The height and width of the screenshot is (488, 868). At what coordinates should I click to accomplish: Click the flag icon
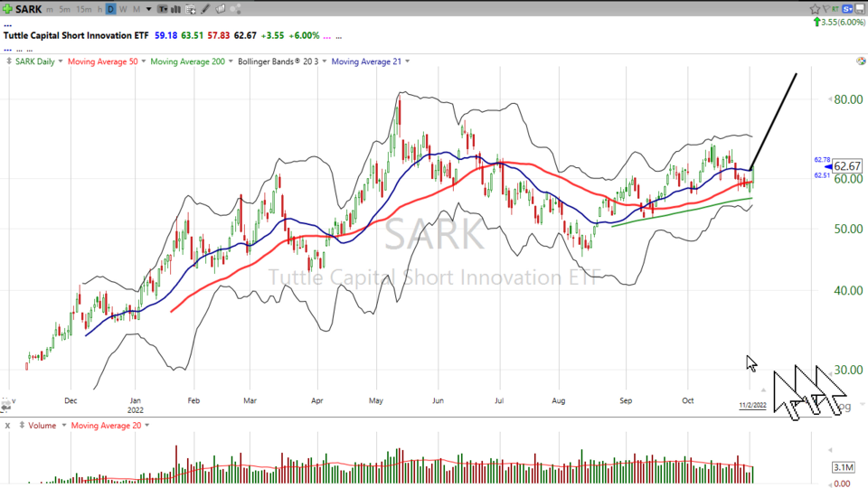[826, 9]
